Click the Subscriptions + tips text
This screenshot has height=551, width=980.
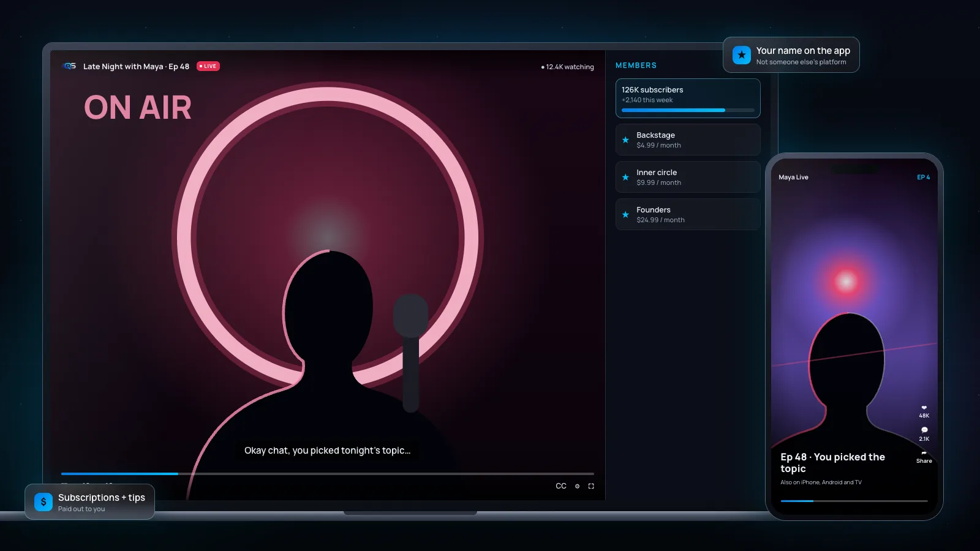tap(102, 498)
